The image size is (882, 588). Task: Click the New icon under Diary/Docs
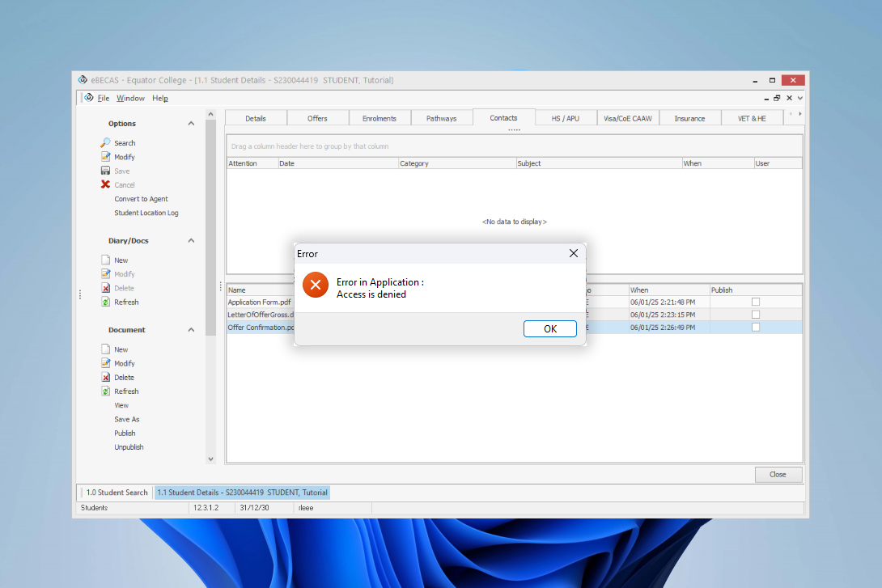(105, 260)
